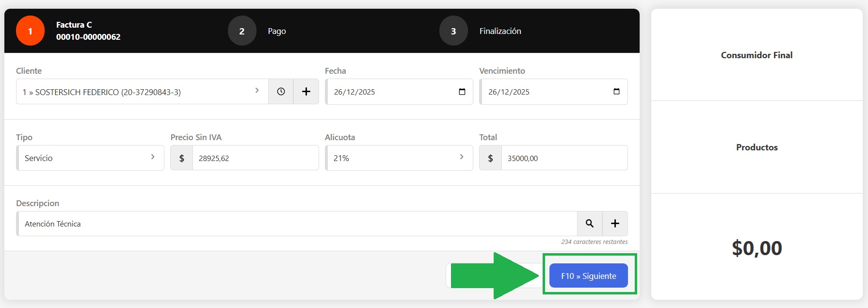
Task: Click the clock history icon beside Cliente
Action: pos(281,92)
